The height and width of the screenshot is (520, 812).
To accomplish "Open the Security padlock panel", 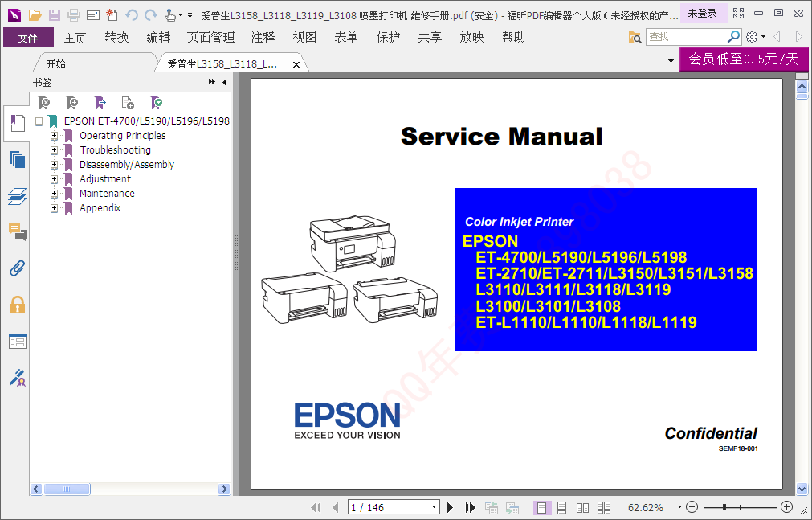I will pyautogui.click(x=17, y=305).
